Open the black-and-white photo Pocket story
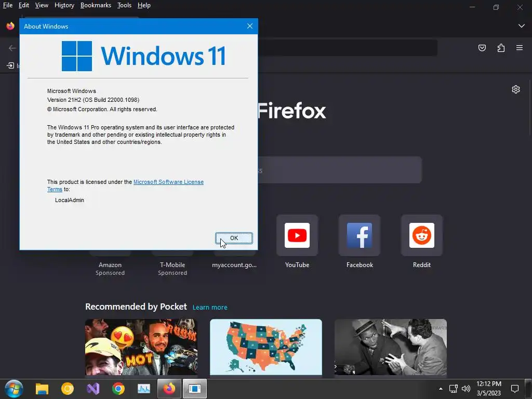This screenshot has height=399, width=532. coord(391,347)
